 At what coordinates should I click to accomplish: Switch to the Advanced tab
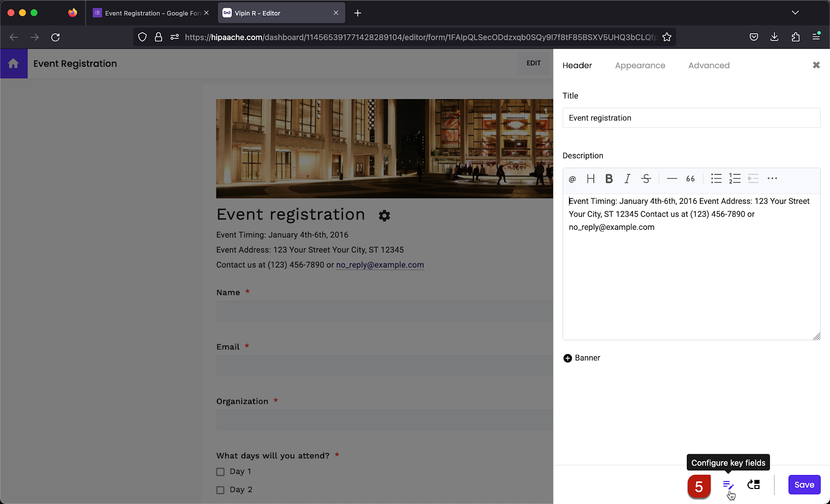709,65
